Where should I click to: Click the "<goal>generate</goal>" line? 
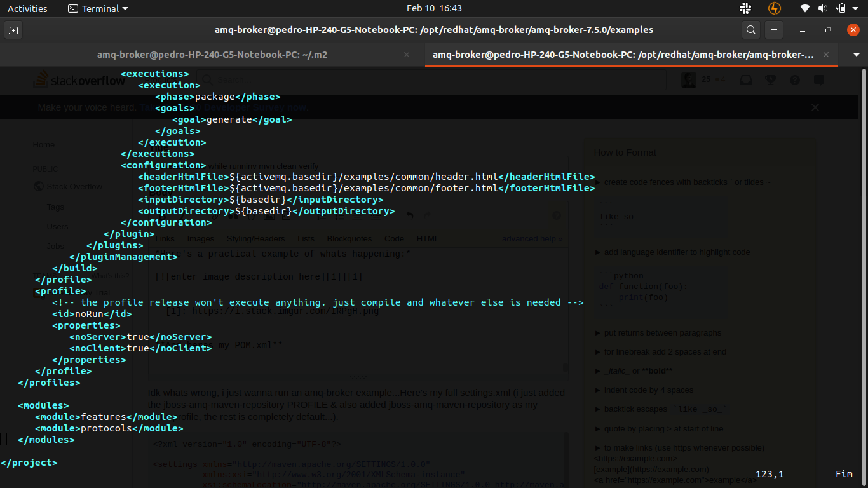(x=232, y=119)
